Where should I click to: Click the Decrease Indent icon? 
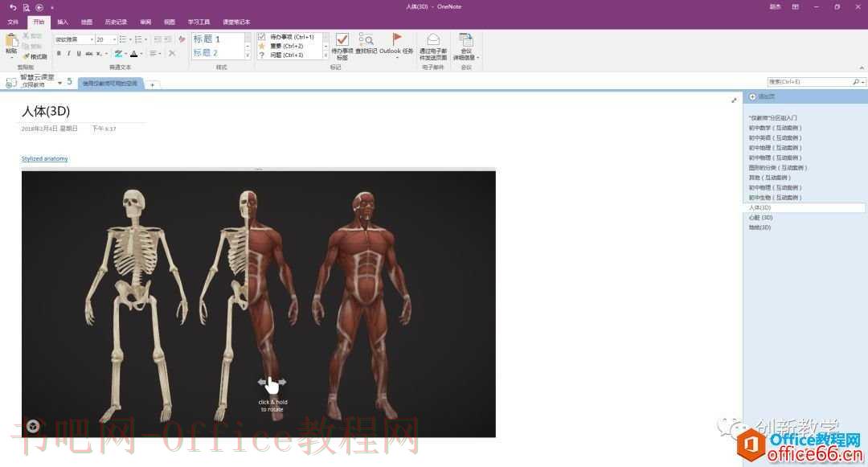158,39
